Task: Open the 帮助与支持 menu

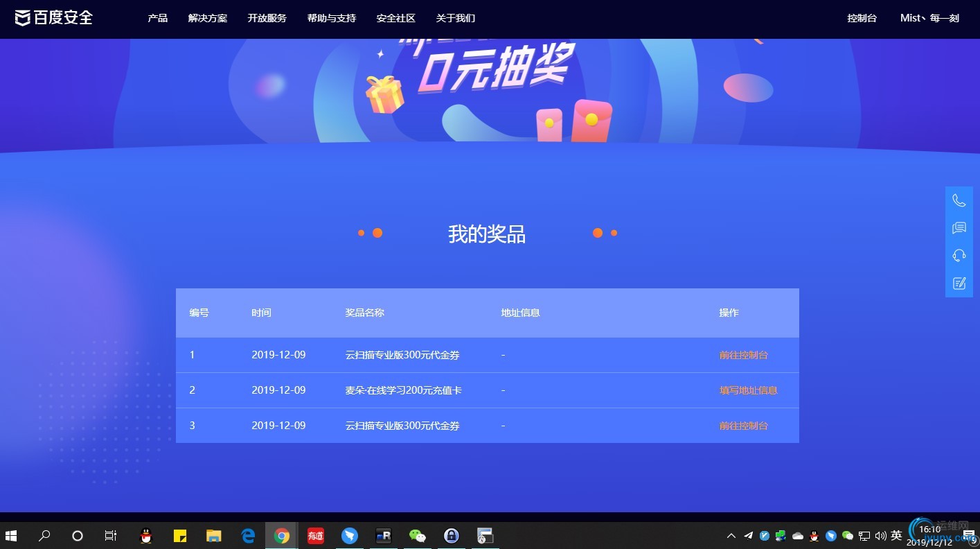Action: (x=331, y=18)
